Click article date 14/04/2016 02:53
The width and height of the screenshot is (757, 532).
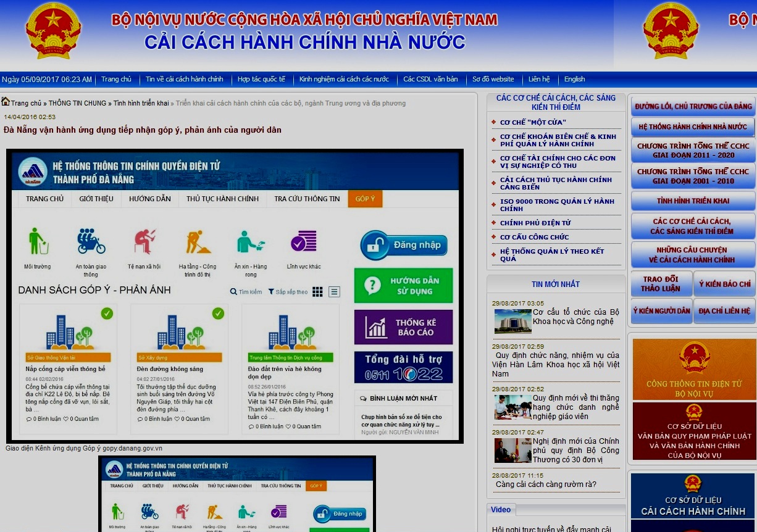coord(30,117)
